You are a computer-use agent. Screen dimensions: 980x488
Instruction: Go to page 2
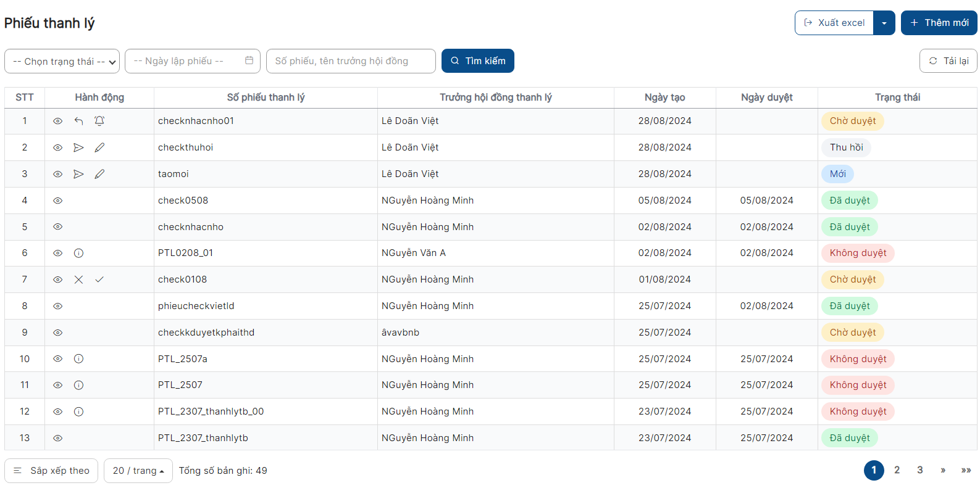tap(897, 470)
